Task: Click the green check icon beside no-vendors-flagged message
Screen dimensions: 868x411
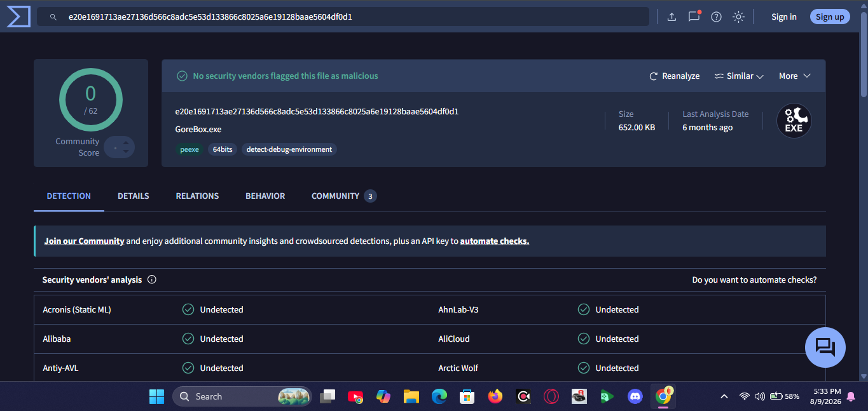Action: tap(182, 76)
